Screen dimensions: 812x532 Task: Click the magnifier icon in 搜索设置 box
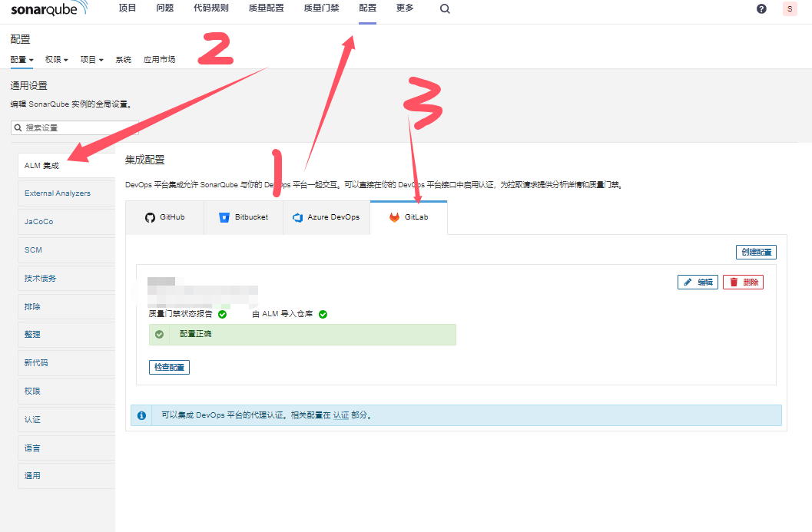[x=18, y=128]
